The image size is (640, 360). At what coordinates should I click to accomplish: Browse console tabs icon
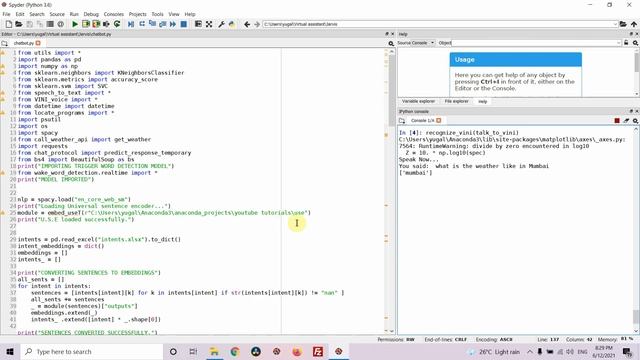pos(402,121)
